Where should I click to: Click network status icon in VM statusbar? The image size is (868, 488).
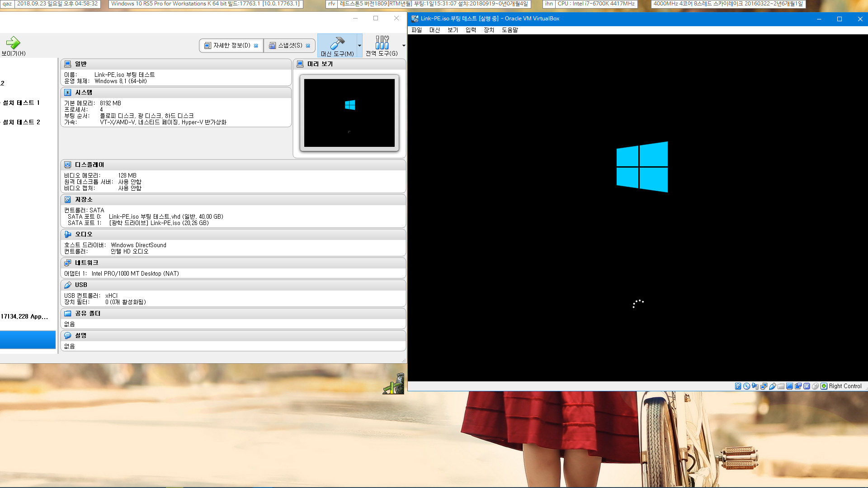(764, 386)
